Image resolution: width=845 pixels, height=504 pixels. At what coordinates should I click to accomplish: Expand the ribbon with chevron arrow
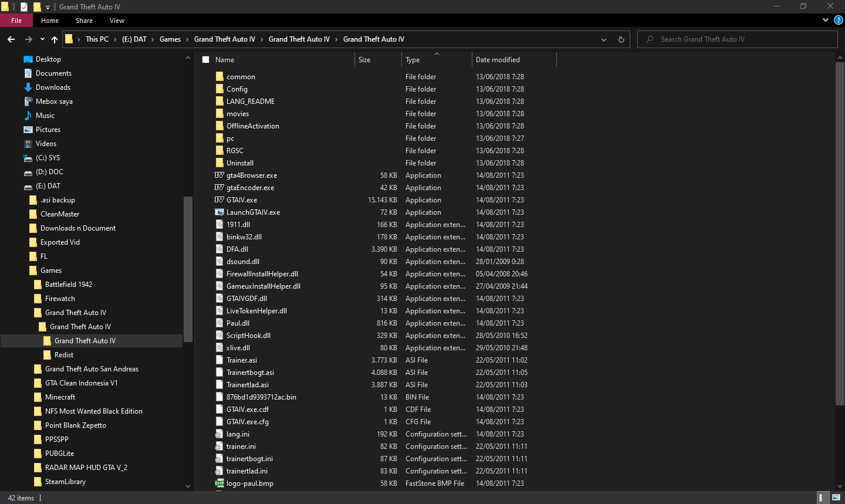[826, 20]
